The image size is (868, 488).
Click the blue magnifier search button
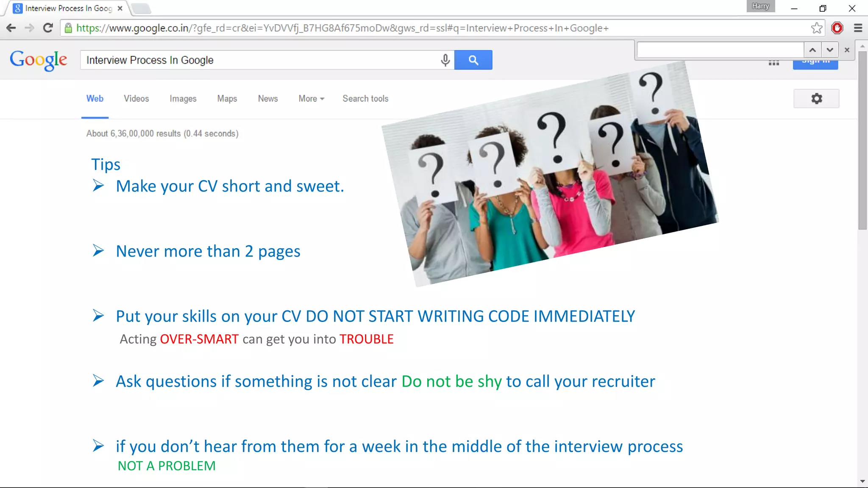(x=473, y=60)
